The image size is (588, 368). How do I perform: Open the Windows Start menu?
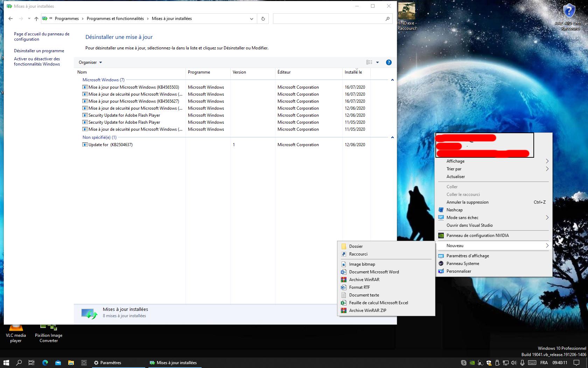pos(6,363)
